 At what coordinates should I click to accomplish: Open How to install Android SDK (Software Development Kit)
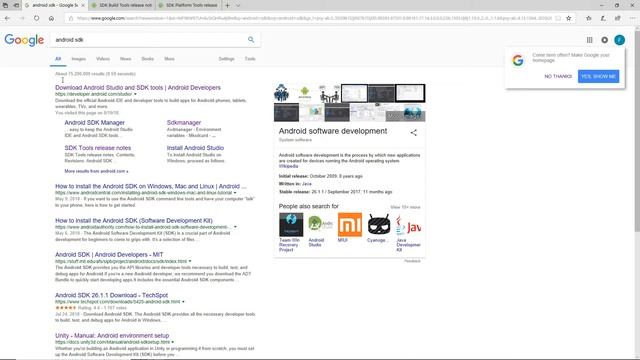tap(134, 220)
